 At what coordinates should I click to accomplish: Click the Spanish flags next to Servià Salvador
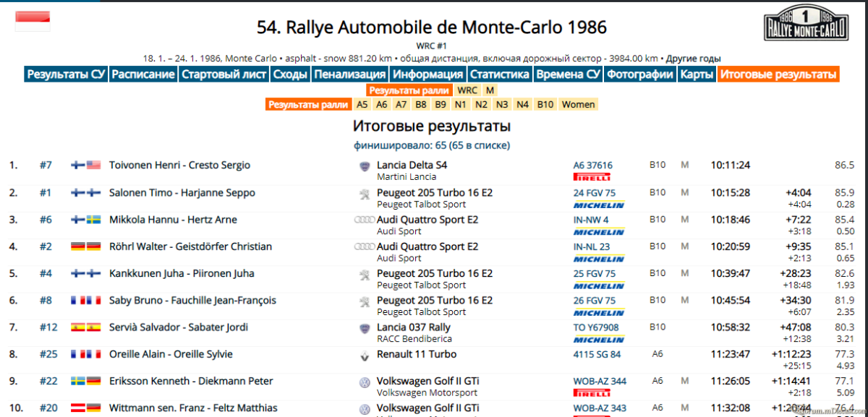[x=86, y=327]
